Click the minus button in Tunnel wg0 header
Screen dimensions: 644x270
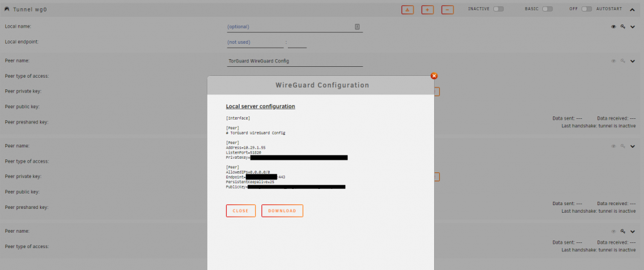coord(448,10)
